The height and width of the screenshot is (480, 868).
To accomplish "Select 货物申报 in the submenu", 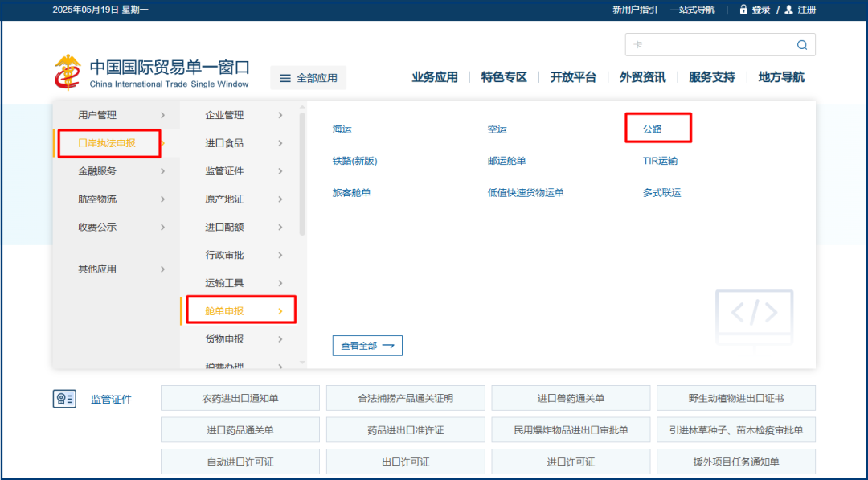I will 224,338.
